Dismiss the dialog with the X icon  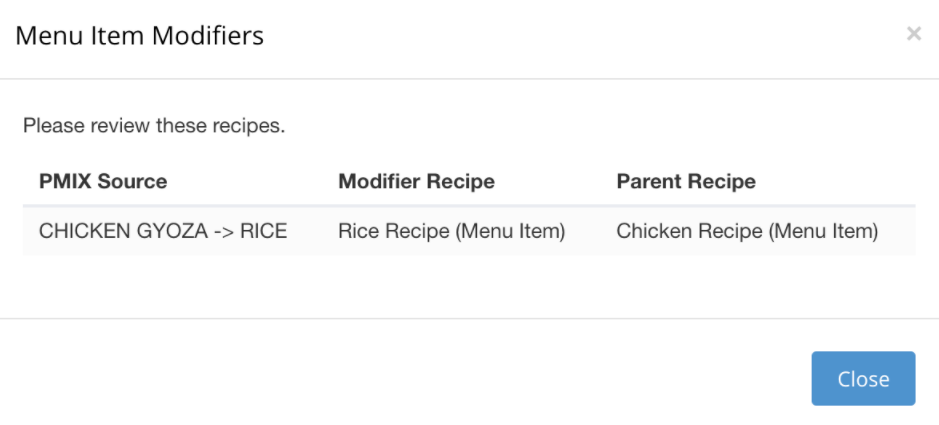click(x=913, y=34)
